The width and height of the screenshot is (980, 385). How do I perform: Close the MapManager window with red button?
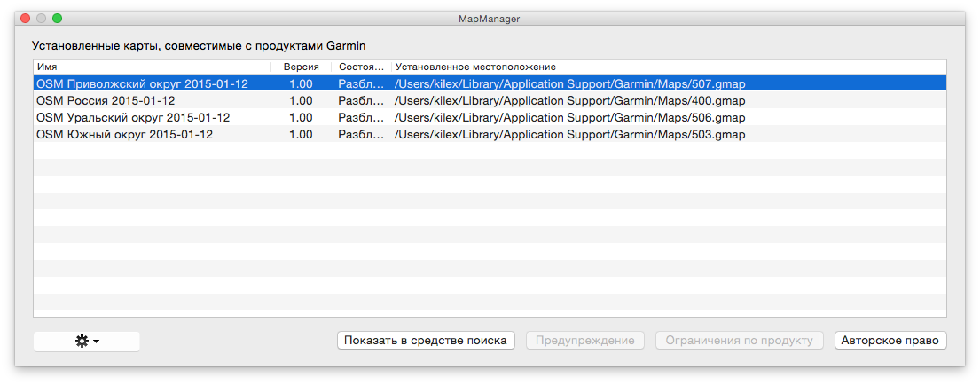point(26,18)
